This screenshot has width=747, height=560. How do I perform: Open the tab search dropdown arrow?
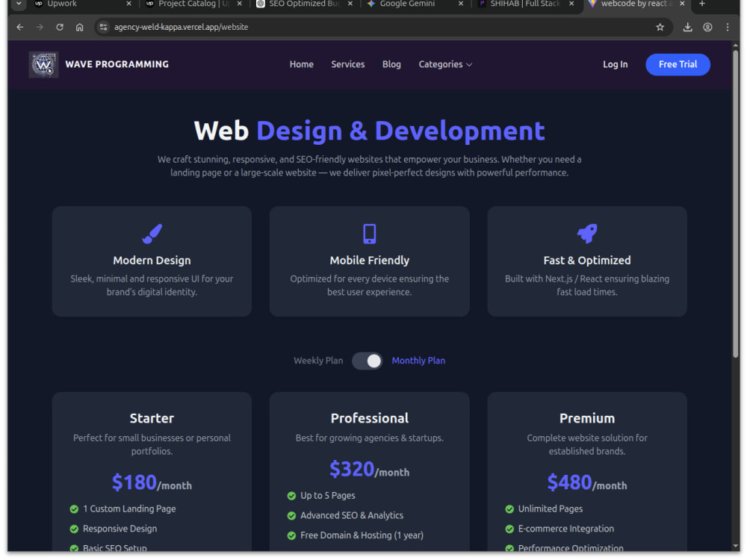(x=19, y=4)
